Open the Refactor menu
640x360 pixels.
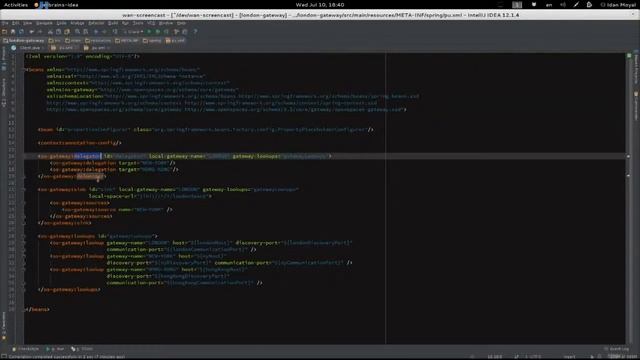pos(96,23)
